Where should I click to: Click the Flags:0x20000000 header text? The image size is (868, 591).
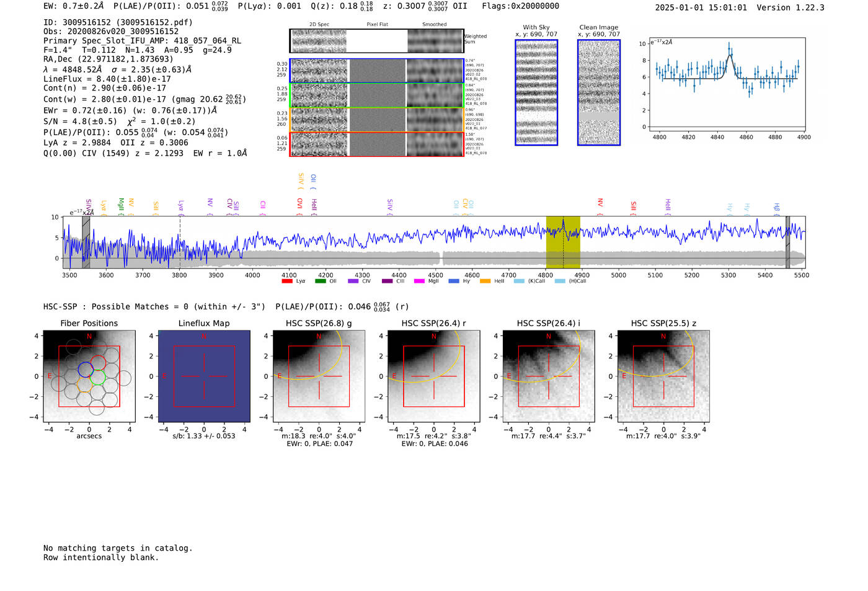click(x=520, y=6)
